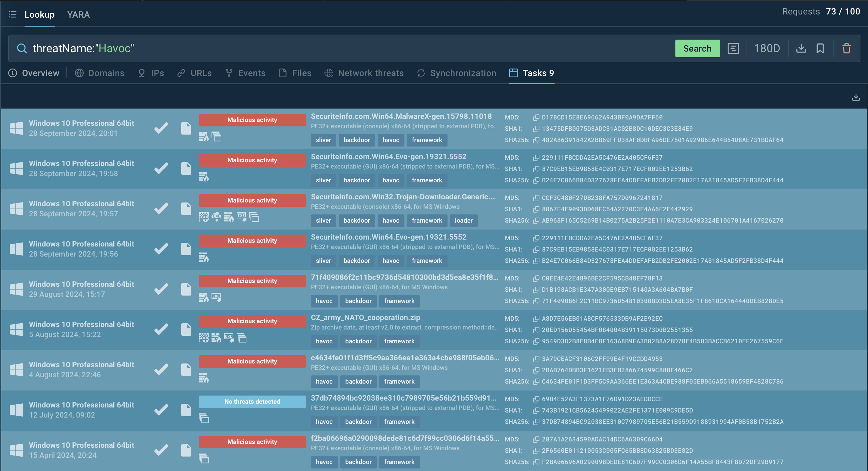This screenshot has width=868, height=471.
Task: Switch to the Domains tab
Action: (x=107, y=73)
